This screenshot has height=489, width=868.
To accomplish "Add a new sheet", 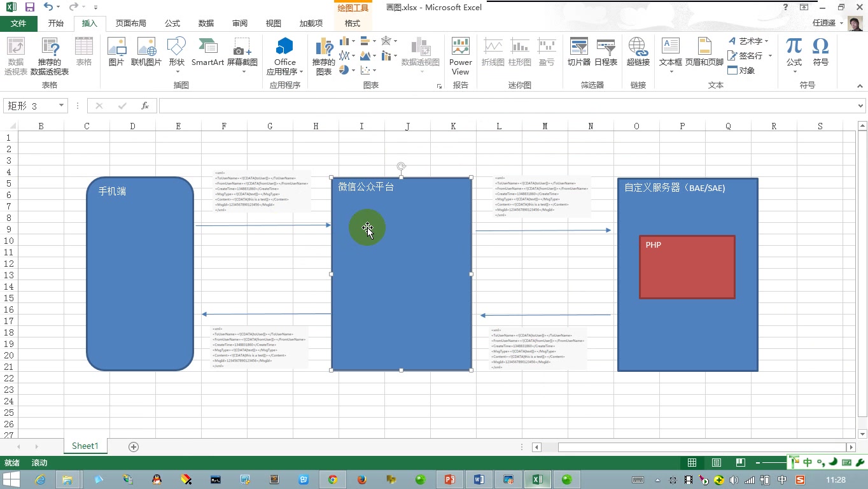I will [x=134, y=447].
